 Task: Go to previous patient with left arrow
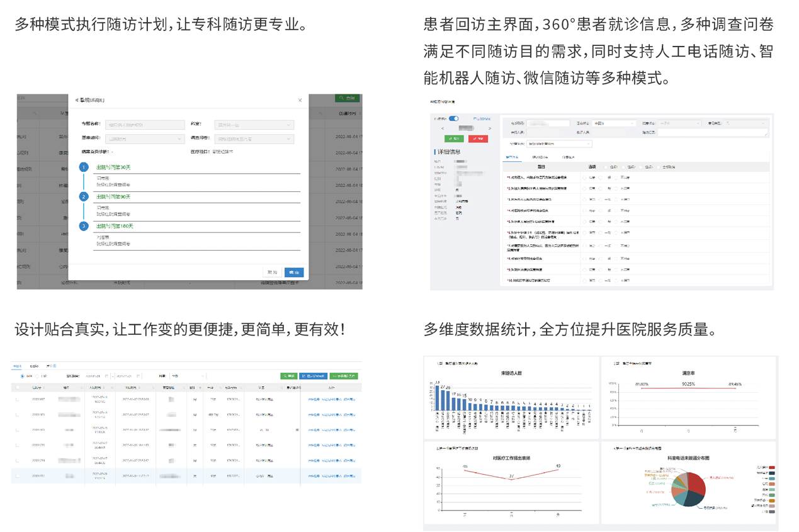tap(443, 128)
